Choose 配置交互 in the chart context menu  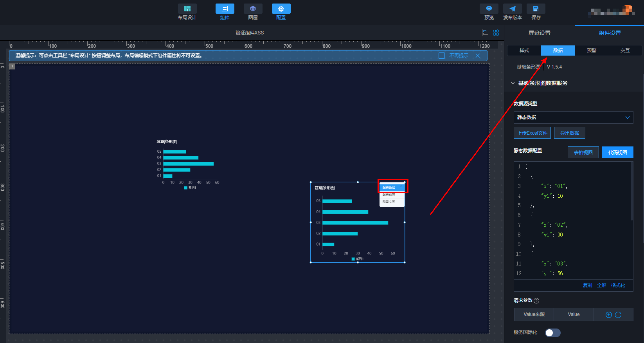point(392,202)
